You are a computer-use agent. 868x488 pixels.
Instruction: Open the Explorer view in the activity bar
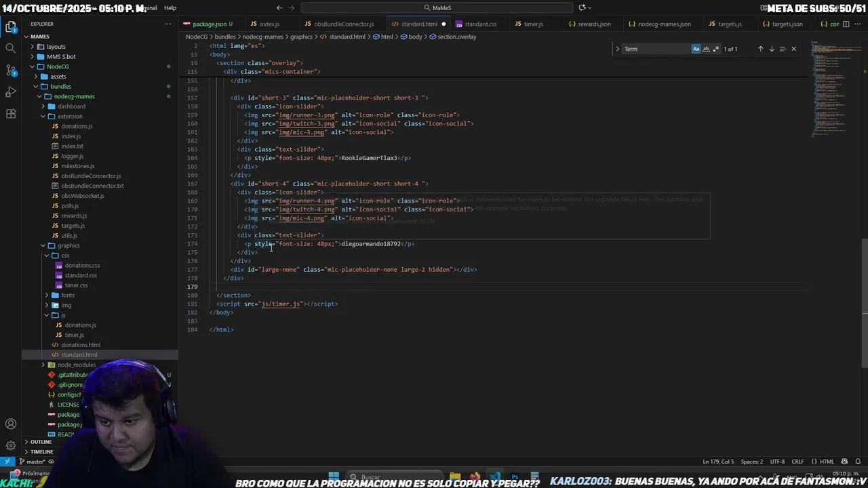(11, 28)
